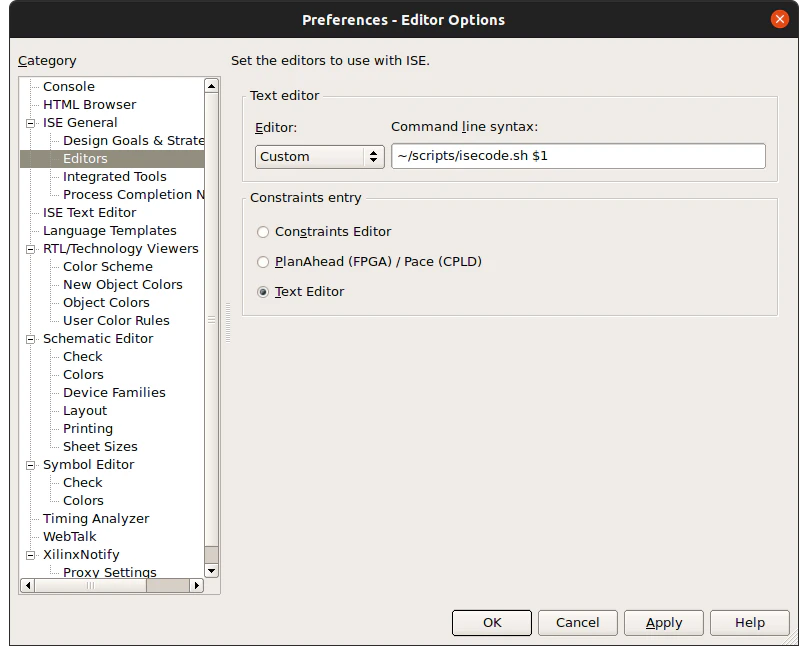This screenshot has width=808, height=655.
Task: Select Console in the category tree
Action: [x=69, y=87]
